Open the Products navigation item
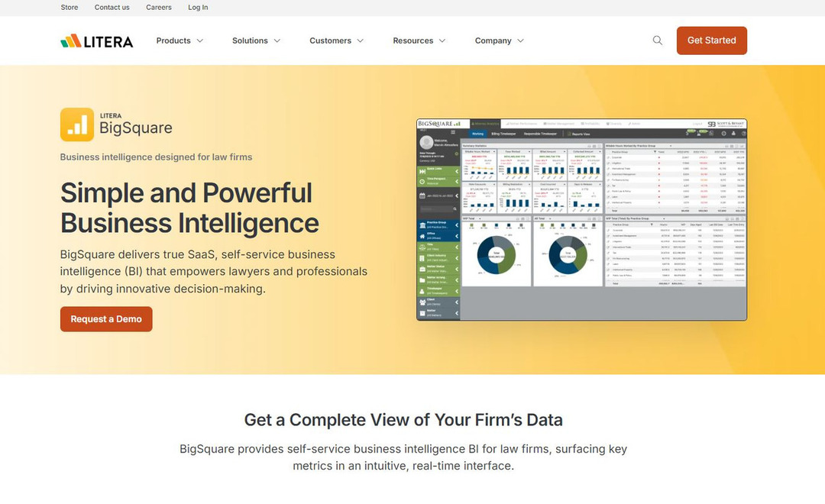 173,40
